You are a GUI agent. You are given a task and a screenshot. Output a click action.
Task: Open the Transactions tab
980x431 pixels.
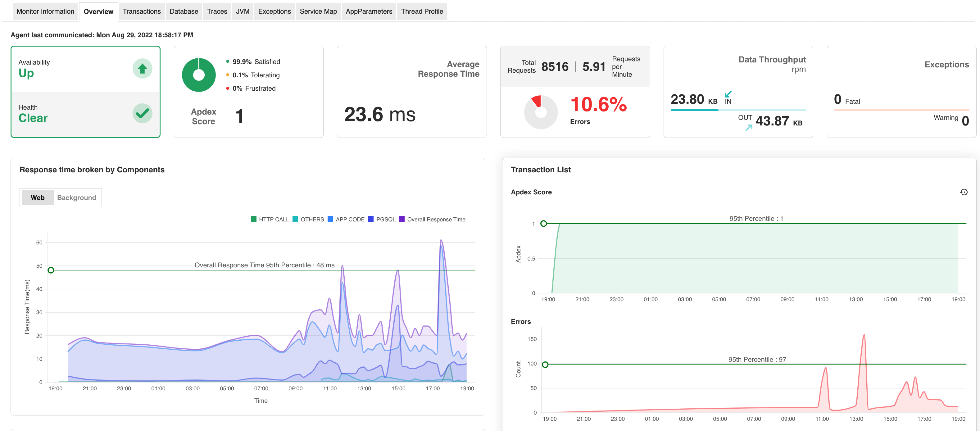[142, 11]
